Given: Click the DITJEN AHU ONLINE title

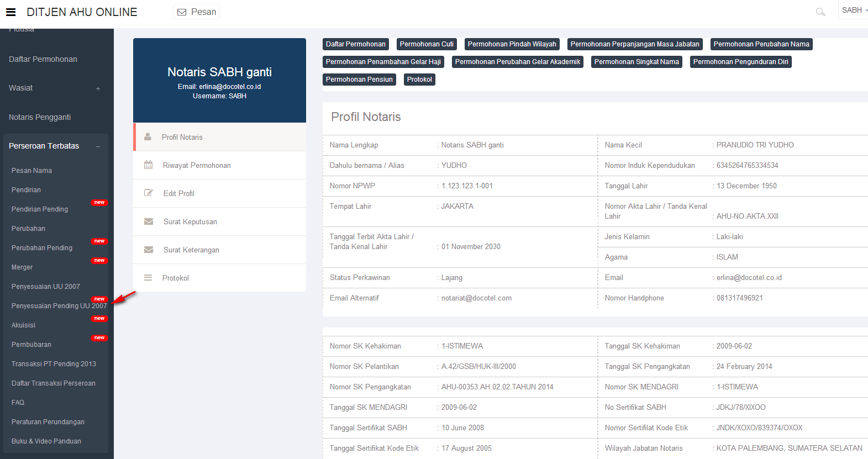Looking at the screenshot, I should point(82,12).
